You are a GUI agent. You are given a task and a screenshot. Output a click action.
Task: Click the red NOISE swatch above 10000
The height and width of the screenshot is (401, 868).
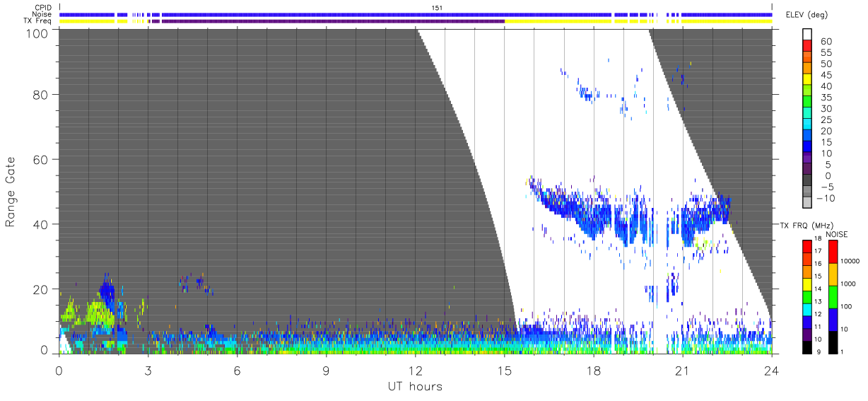pos(833,251)
